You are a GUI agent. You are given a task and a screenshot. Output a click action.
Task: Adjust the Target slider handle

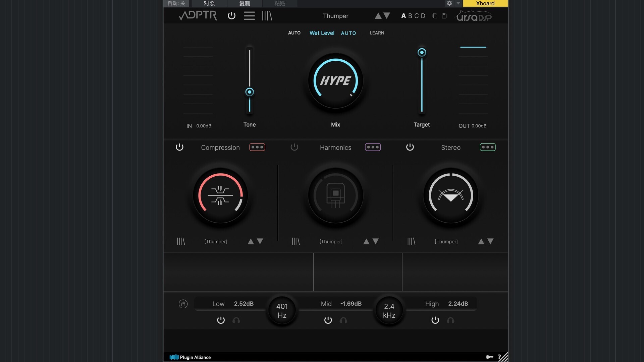[x=422, y=52]
